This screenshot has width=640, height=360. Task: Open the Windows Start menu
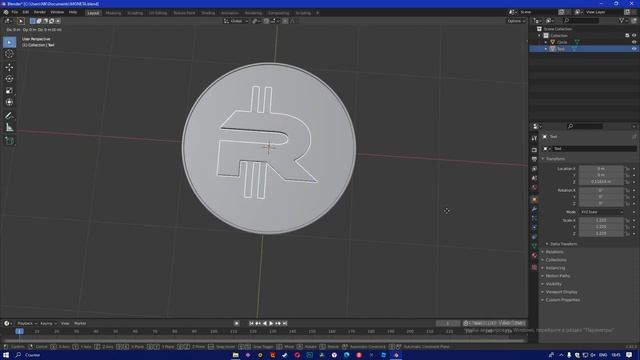click(x=6, y=355)
